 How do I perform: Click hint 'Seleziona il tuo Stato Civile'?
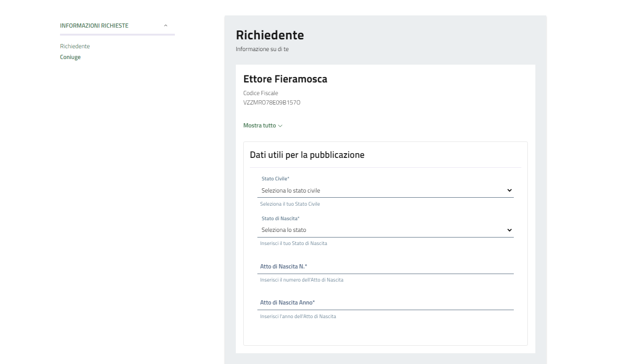point(290,204)
